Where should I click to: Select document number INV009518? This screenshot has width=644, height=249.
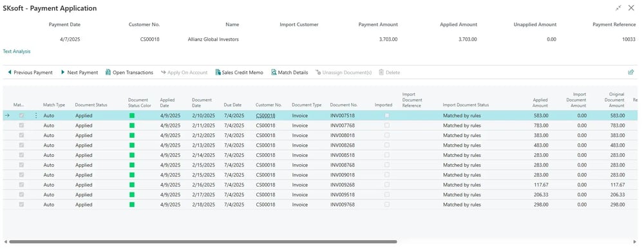coord(343,194)
